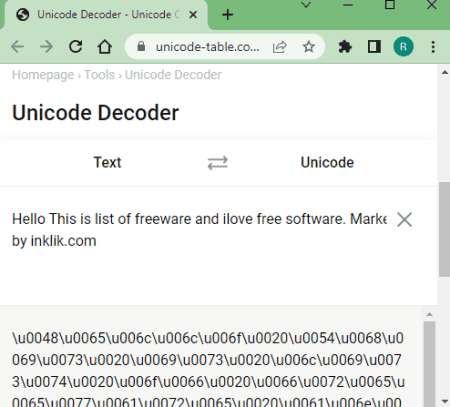Click output area scrollbar up arrow
The height and width of the screenshot is (407, 450).
(429, 314)
